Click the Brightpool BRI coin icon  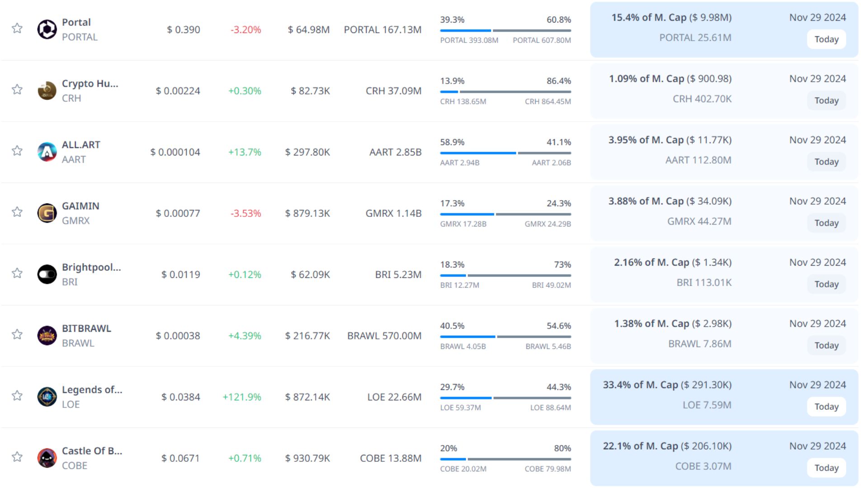coord(47,274)
